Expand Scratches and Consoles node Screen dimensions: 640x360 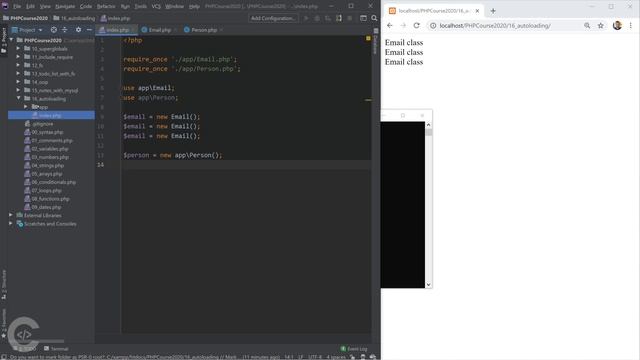11,224
